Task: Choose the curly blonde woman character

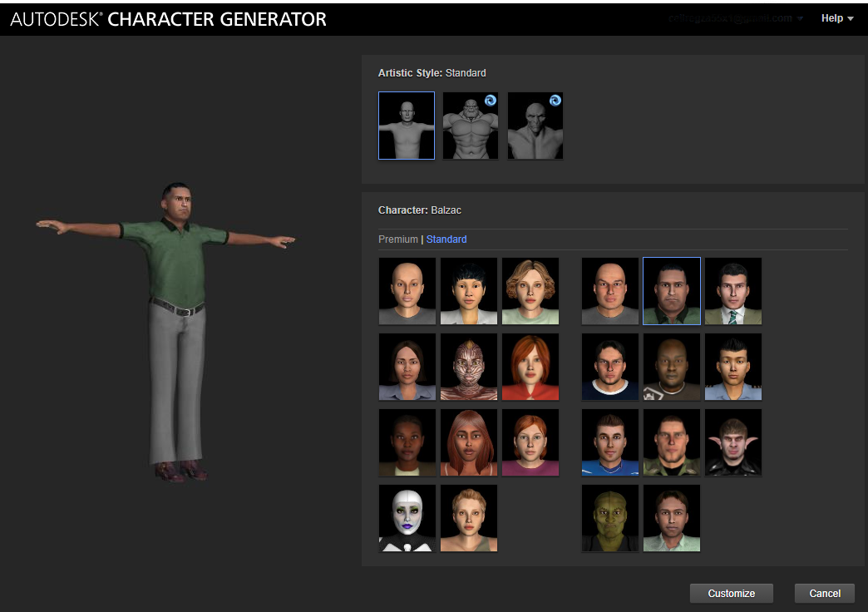Action: tap(530, 291)
